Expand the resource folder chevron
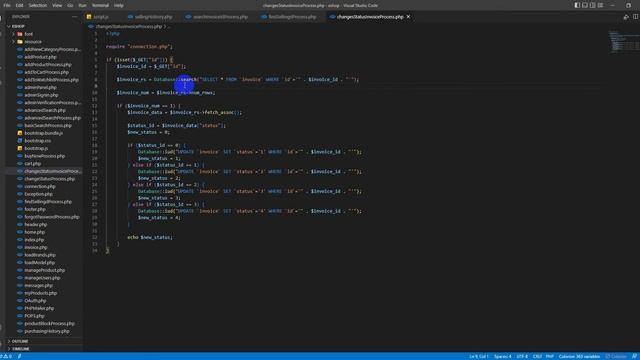The height and width of the screenshot is (360, 640). (13, 42)
